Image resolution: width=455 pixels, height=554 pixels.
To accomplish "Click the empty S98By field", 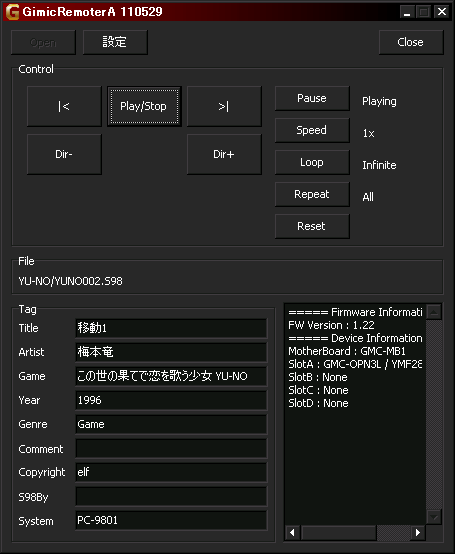I will coord(171,496).
